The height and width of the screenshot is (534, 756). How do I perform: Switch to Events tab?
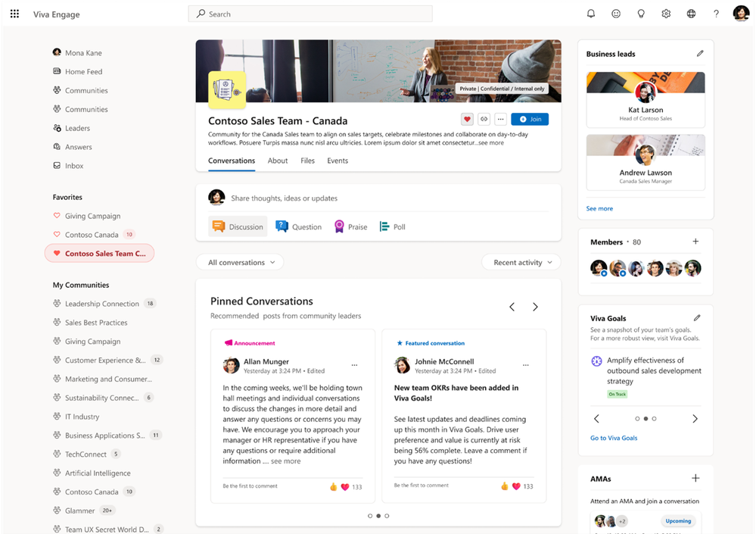[338, 161]
